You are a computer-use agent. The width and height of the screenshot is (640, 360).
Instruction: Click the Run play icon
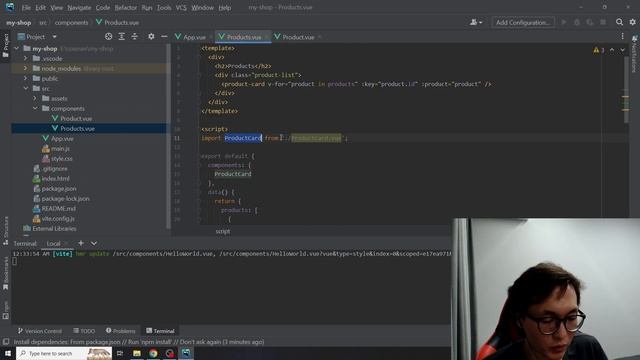point(564,22)
